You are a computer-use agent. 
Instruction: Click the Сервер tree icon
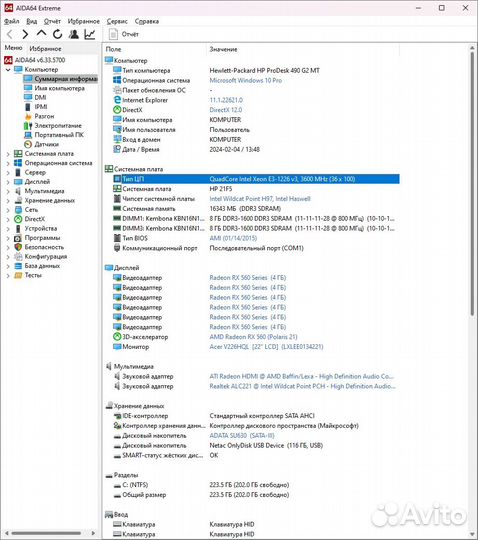pyautogui.click(x=18, y=172)
